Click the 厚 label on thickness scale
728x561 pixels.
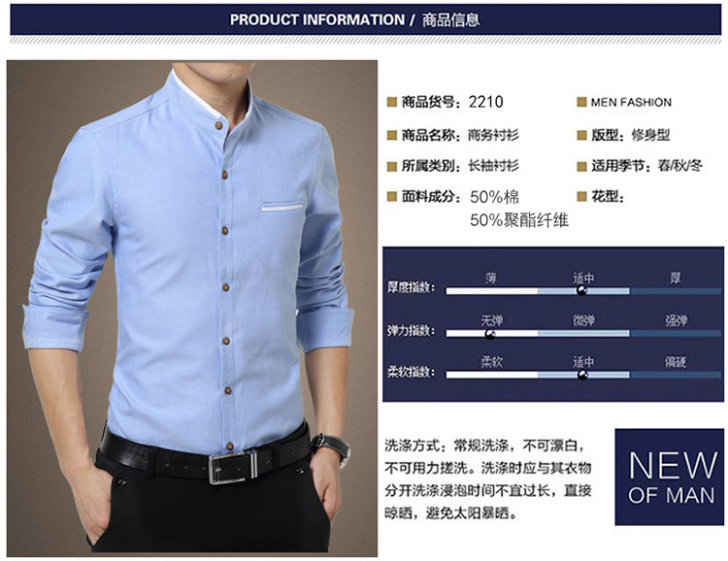675,278
